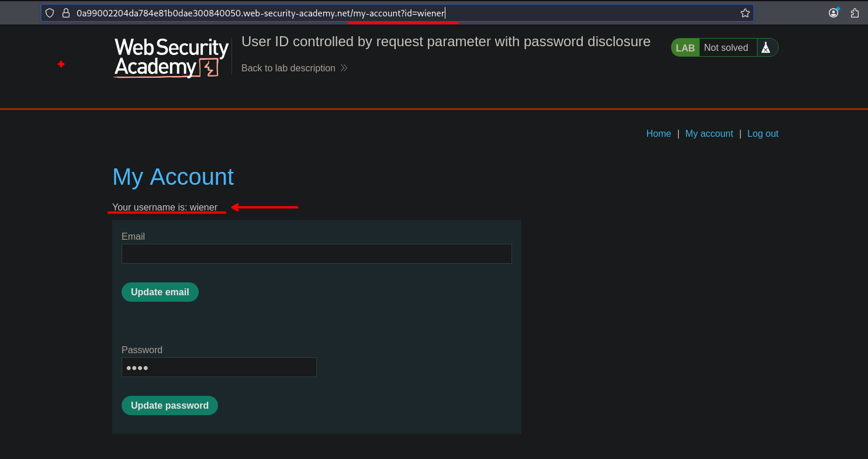Go to the My account link
This screenshot has width=868, height=459.
[x=709, y=134]
